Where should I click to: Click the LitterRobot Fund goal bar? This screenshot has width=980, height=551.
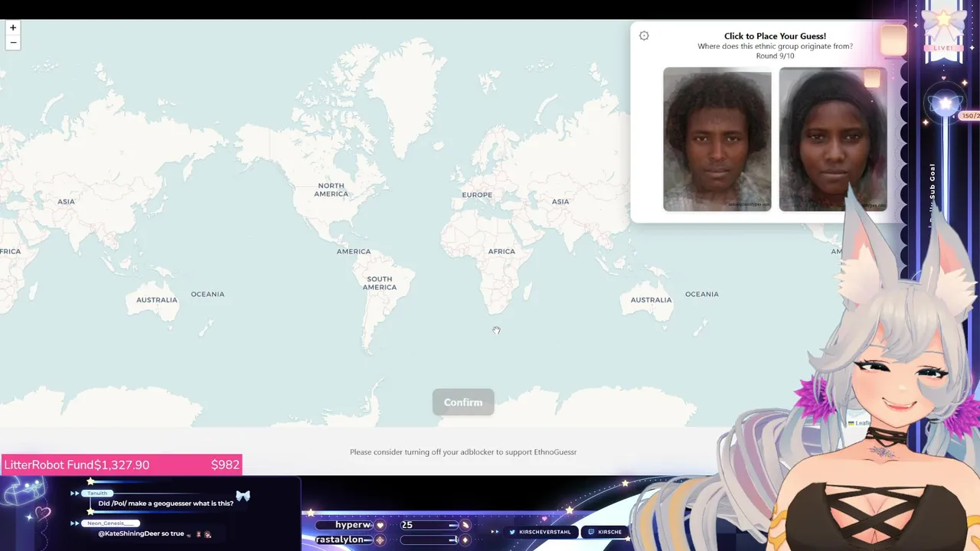[x=121, y=465]
